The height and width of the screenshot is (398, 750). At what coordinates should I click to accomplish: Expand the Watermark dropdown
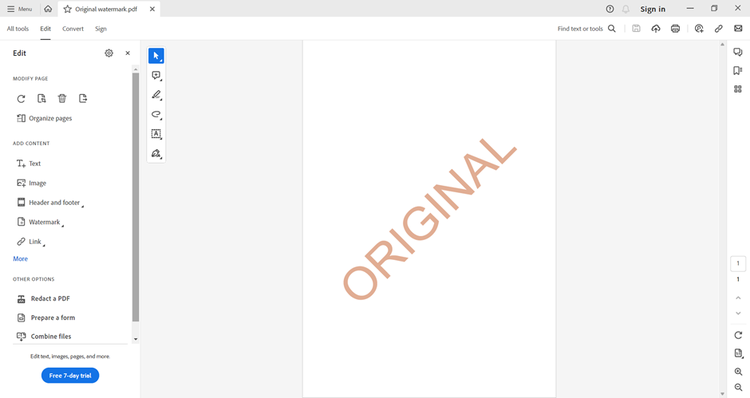[40, 222]
